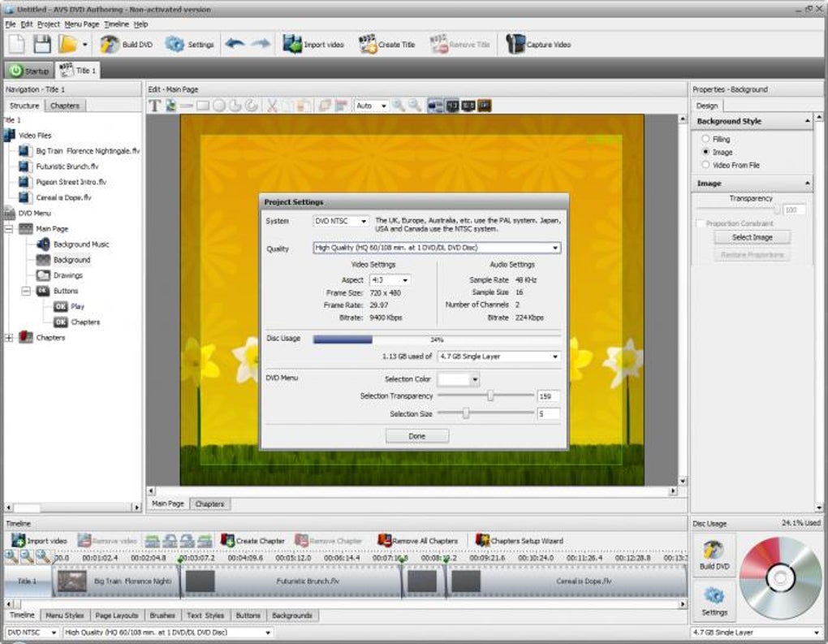Screen dimensions: 828x644
Task: Click the zoom in magnifier in the editor toolbar
Action: tap(398, 106)
